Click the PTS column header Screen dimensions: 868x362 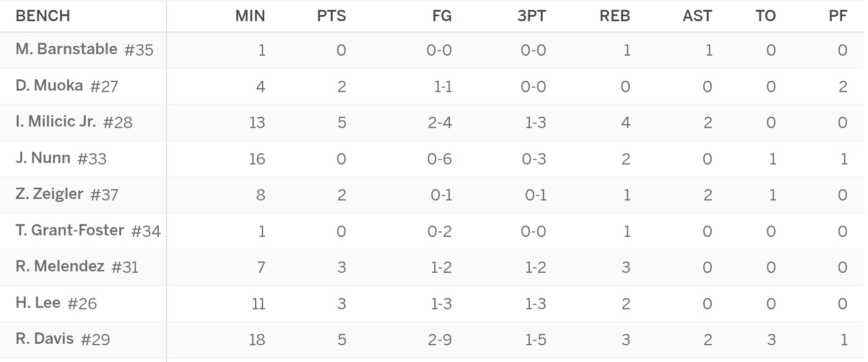coord(332,16)
